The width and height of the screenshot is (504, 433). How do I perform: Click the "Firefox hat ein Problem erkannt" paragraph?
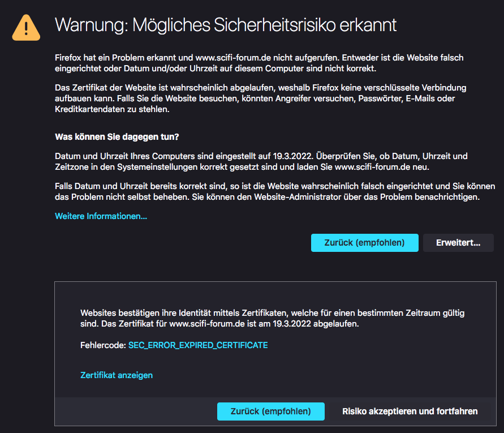pyautogui.click(x=259, y=63)
